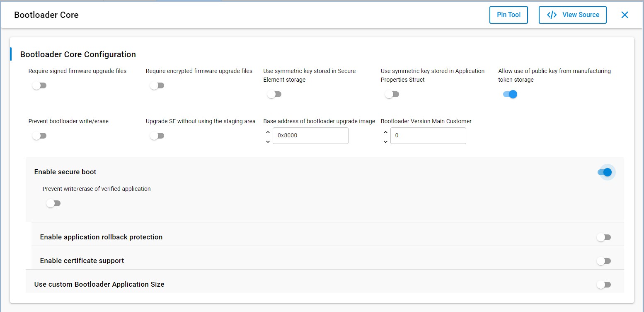The height and width of the screenshot is (312, 644).
Task: Enable application rollback protection
Action: click(604, 237)
